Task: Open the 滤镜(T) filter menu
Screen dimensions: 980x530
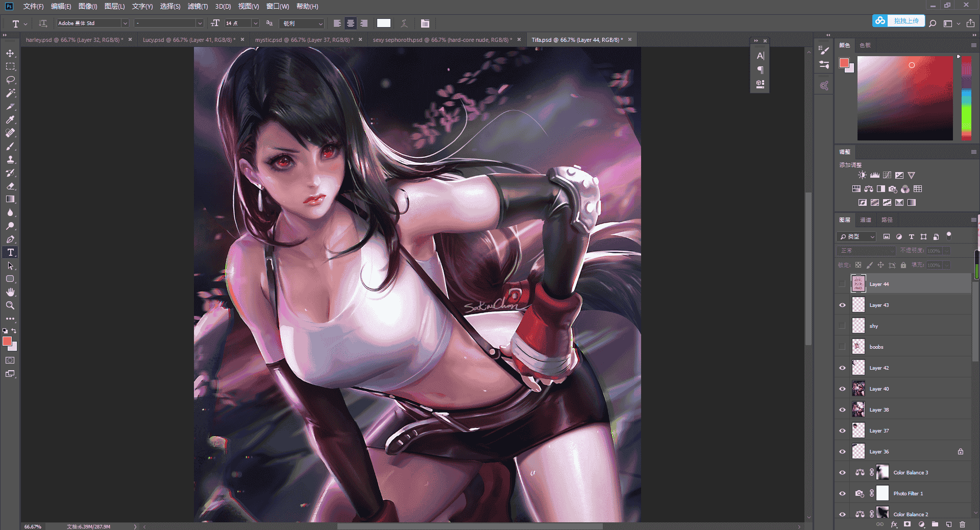Action: 198,6
